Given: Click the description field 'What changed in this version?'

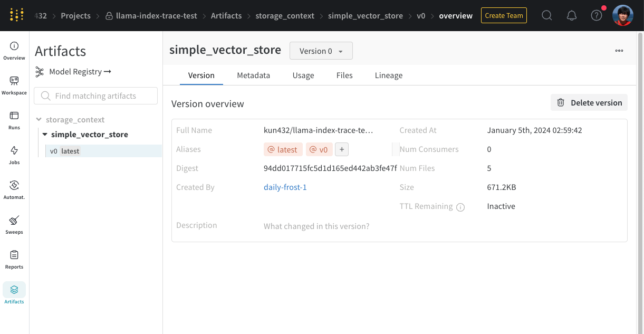Looking at the screenshot, I should point(316,226).
